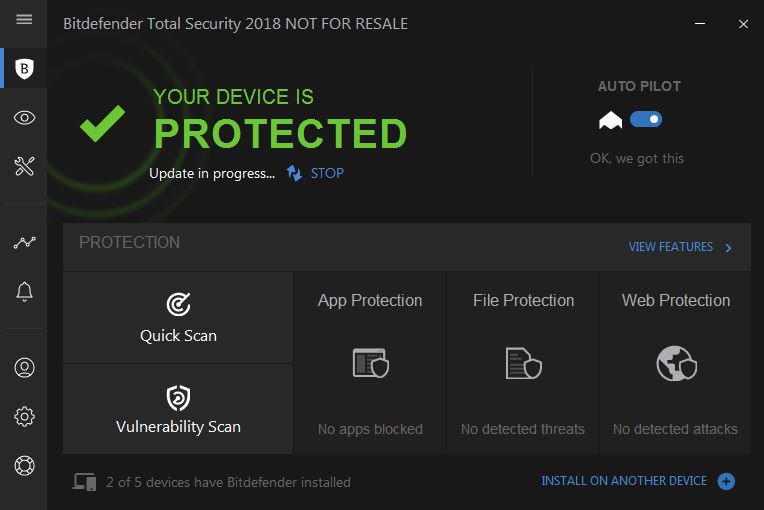The height and width of the screenshot is (510, 764).
Task: Open the Account profile icon in the sidebar
Action: [x=24, y=367]
